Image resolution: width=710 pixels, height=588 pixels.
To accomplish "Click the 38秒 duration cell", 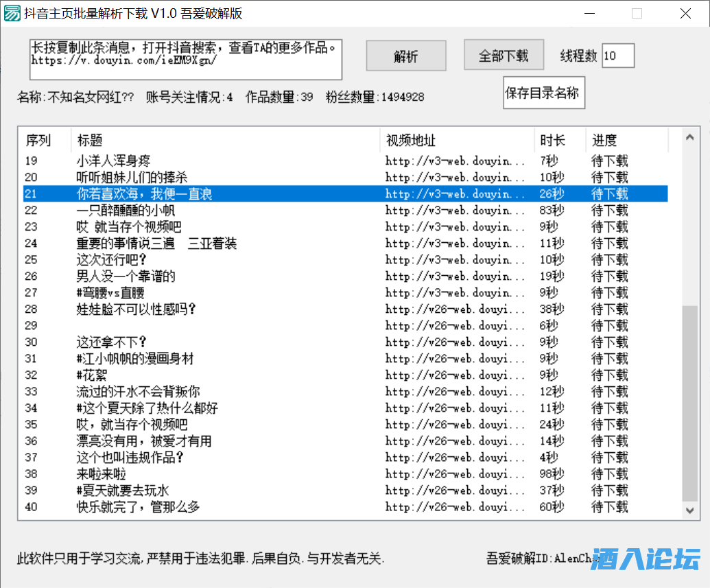I will pos(552,309).
